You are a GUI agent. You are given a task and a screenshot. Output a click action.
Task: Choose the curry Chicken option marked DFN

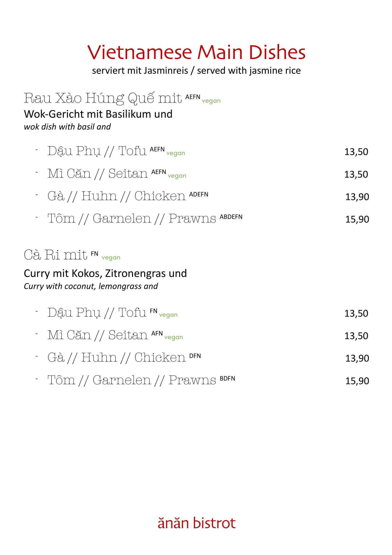(x=117, y=357)
